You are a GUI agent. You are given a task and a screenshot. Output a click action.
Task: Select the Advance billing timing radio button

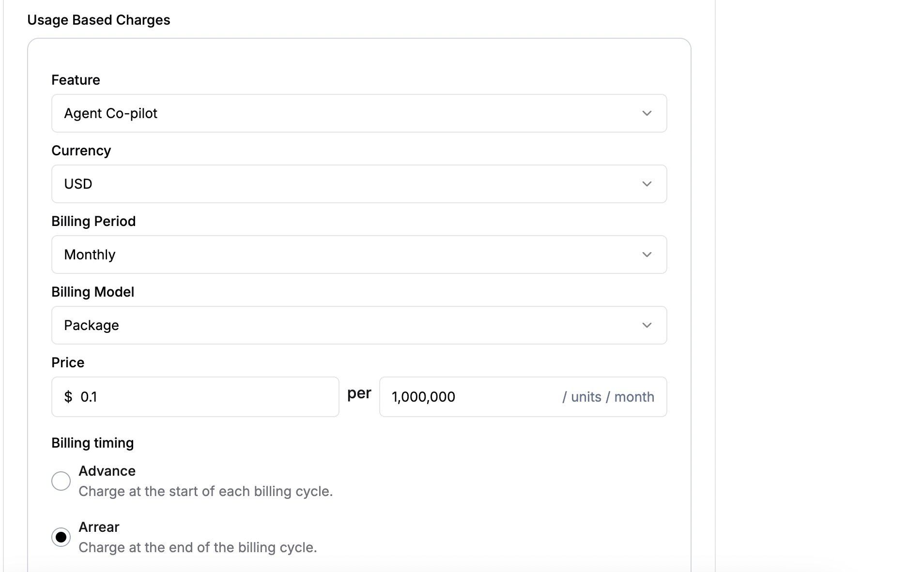tap(61, 481)
